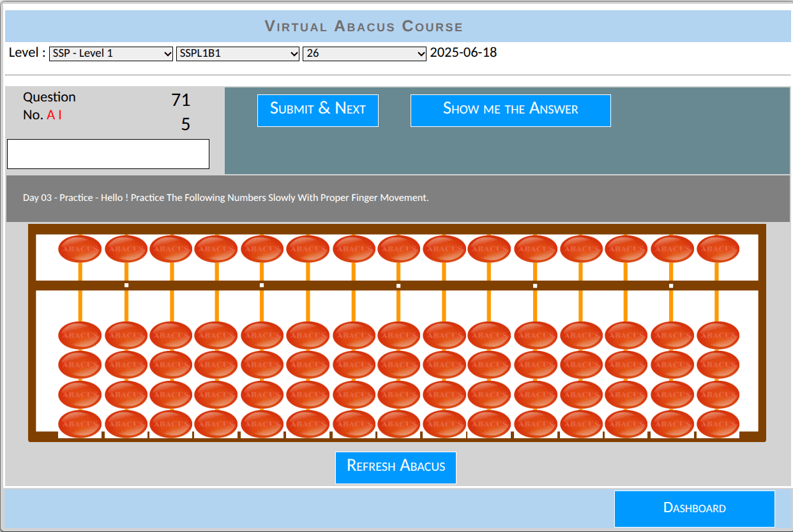Push the topmost lower bead on the rightmost rod
The width and height of the screenshot is (793, 532).
click(x=718, y=336)
